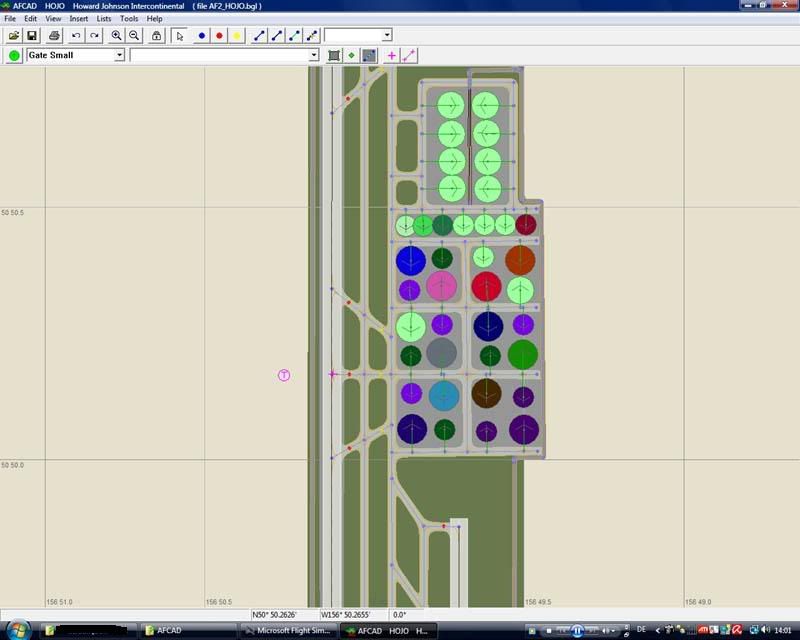800x640 pixels.
Task: Click the Windows Start orb
Action: point(19,630)
